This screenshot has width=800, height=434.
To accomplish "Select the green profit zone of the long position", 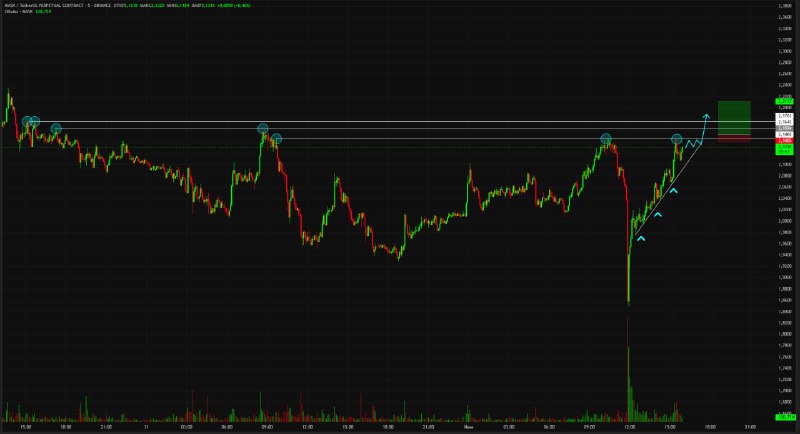I will click(x=734, y=118).
